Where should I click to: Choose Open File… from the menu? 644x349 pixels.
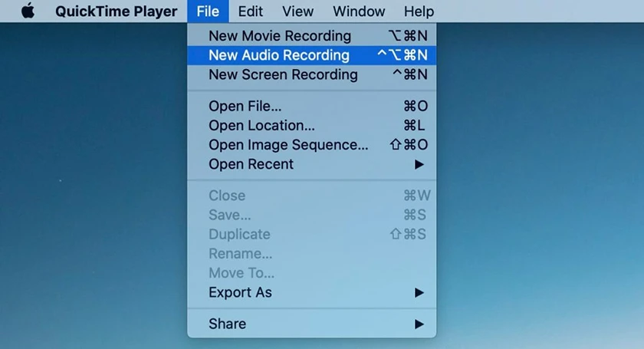[312, 106]
